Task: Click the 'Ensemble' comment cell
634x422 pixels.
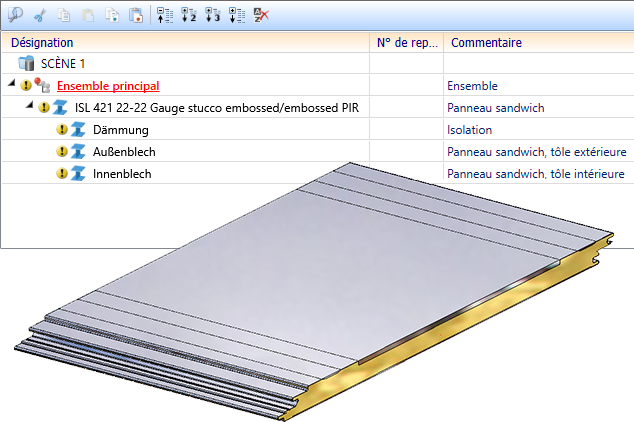Action: [539, 86]
